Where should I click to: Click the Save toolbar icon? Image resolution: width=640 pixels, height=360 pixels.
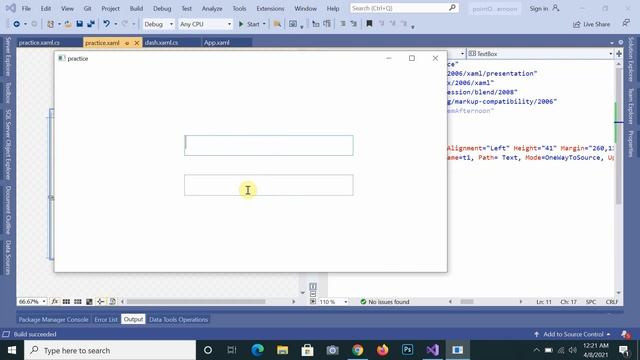point(80,24)
